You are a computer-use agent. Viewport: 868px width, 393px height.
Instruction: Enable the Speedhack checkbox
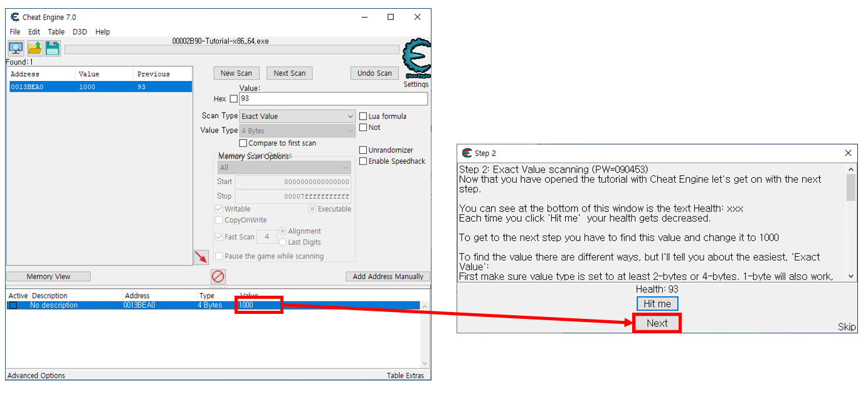(363, 161)
